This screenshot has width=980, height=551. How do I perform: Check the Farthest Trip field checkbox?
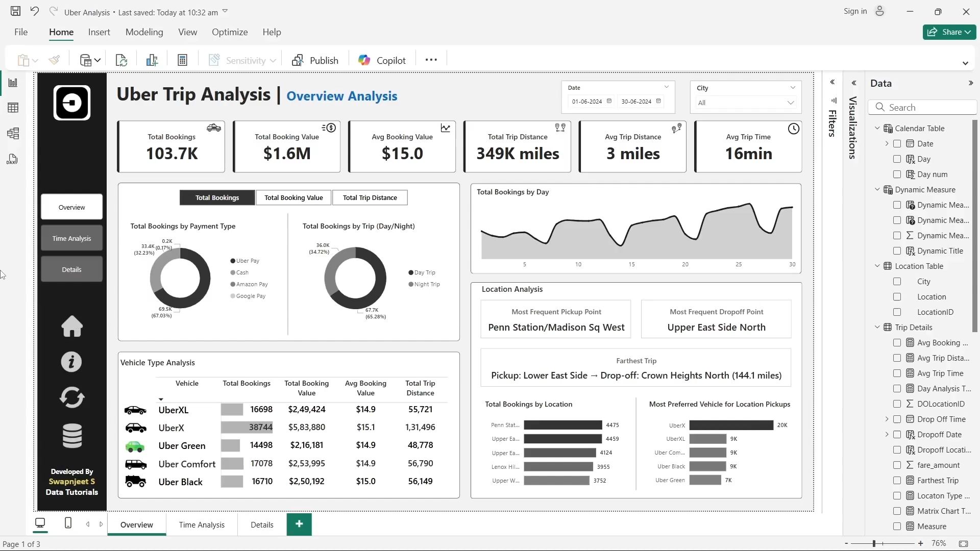point(897,481)
